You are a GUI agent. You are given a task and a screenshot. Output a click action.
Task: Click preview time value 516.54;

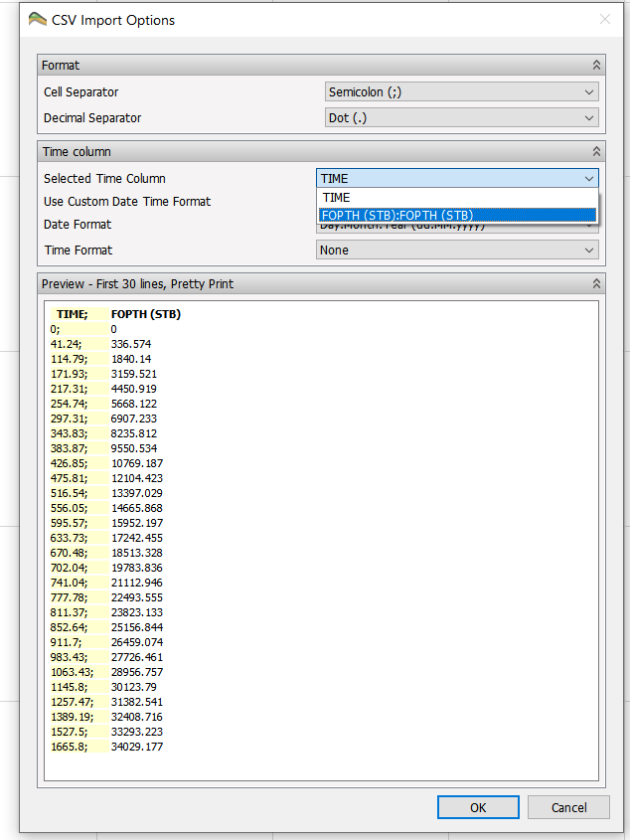click(x=69, y=493)
